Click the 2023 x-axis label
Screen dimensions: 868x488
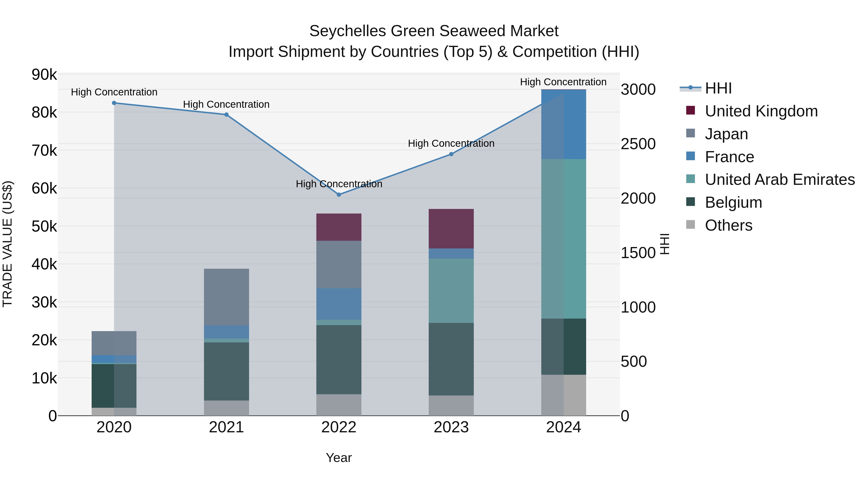pos(451,427)
